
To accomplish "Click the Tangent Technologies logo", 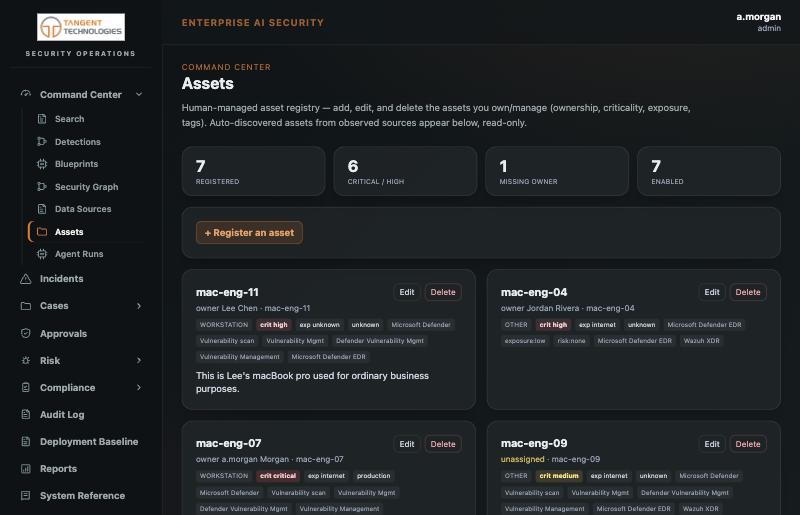I will point(81,27).
